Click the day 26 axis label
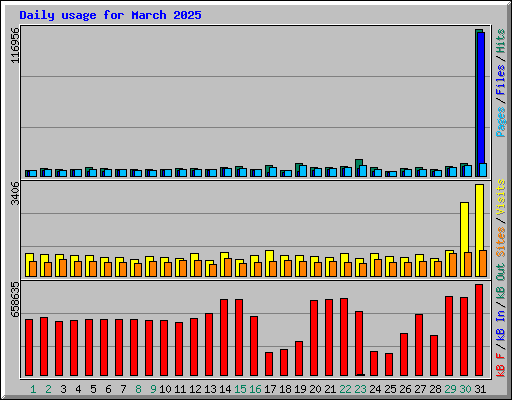This screenshot has width=512, height=400. point(405,389)
